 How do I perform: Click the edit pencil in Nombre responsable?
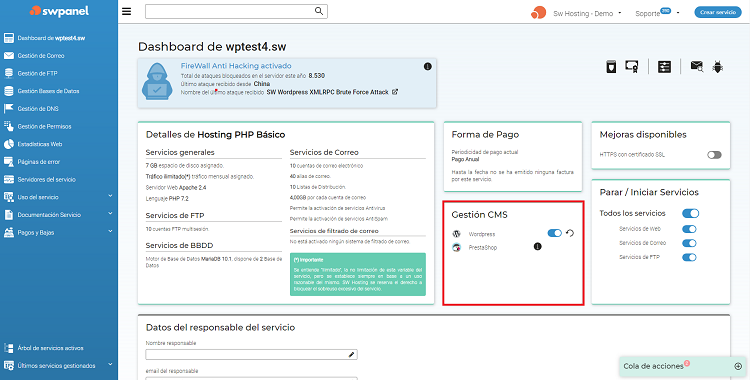coord(352,355)
